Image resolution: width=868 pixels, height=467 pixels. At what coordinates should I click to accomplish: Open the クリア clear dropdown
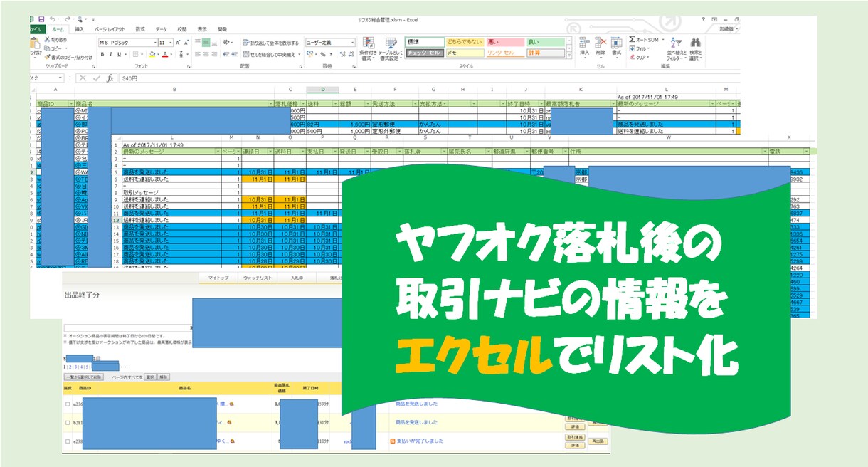coord(639,57)
